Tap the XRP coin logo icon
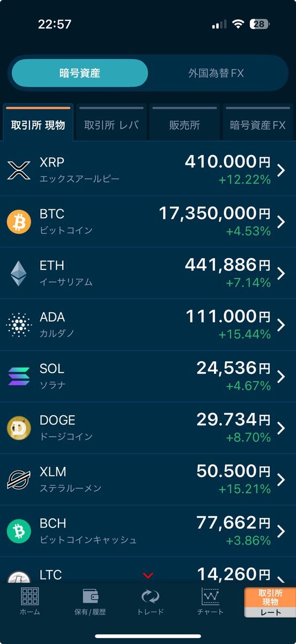This screenshot has width=296, height=644. click(x=19, y=171)
